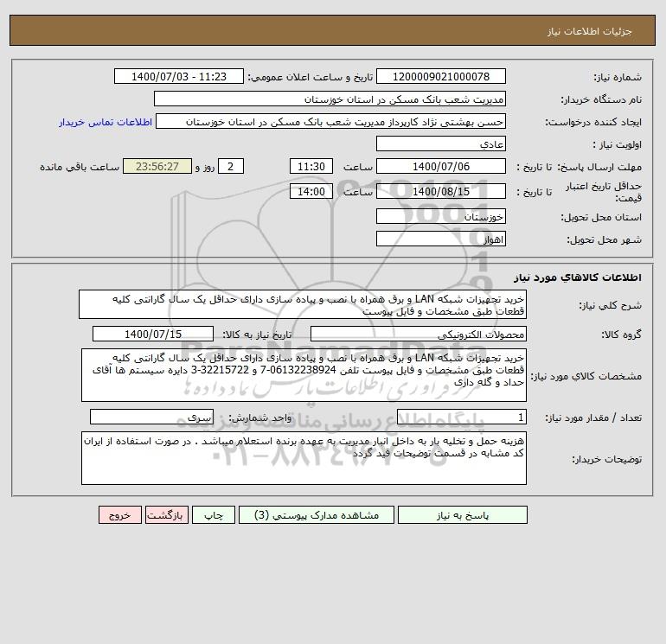666x644 pixels.
Task: Click unit of measure field سری
Action: tap(151, 418)
